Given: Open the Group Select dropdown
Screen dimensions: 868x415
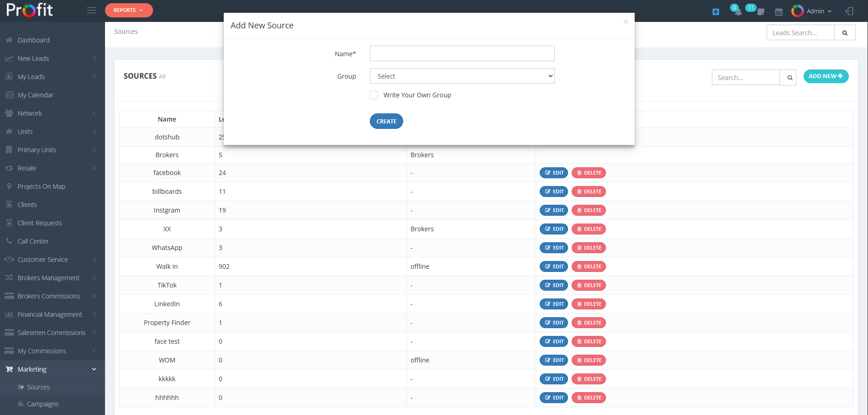Looking at the screenshot, I should pos(462,75).
